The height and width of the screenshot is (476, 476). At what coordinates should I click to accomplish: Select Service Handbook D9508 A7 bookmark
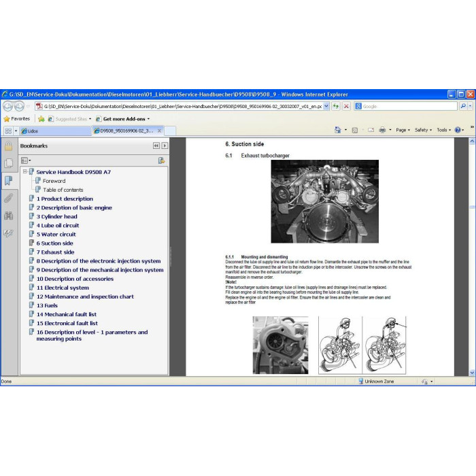coord(73,172)
